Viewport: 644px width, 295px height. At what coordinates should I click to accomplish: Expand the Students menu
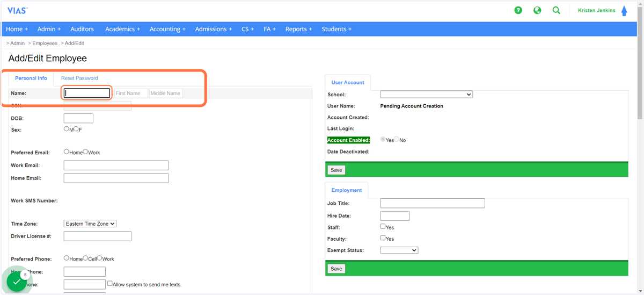coord(337,29)
